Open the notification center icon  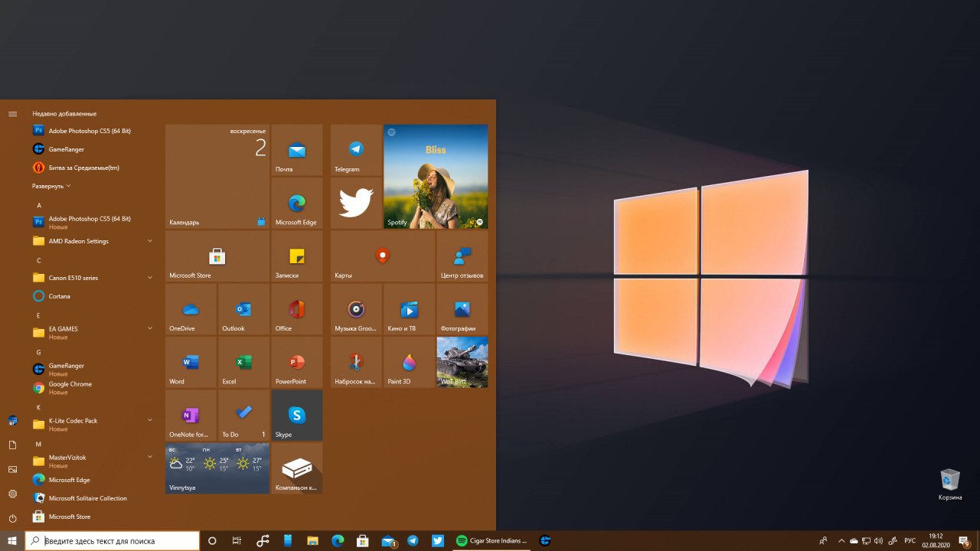[964, 541]
